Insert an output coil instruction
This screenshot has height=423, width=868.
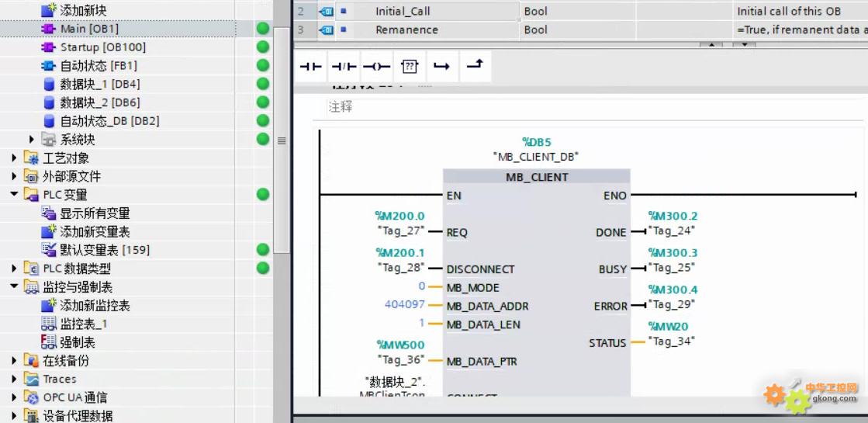(376, 67)
